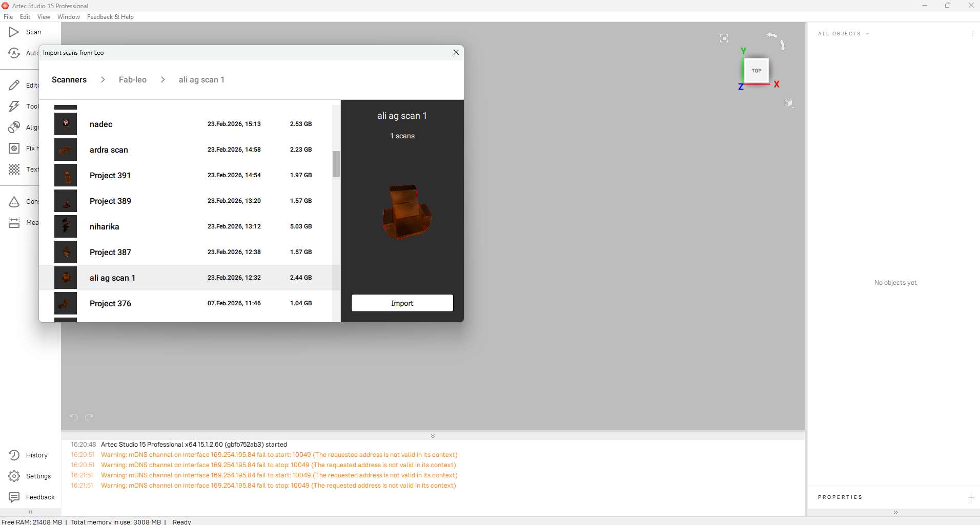Click the Import button
The image size is (980, 525).
[402, 303]
